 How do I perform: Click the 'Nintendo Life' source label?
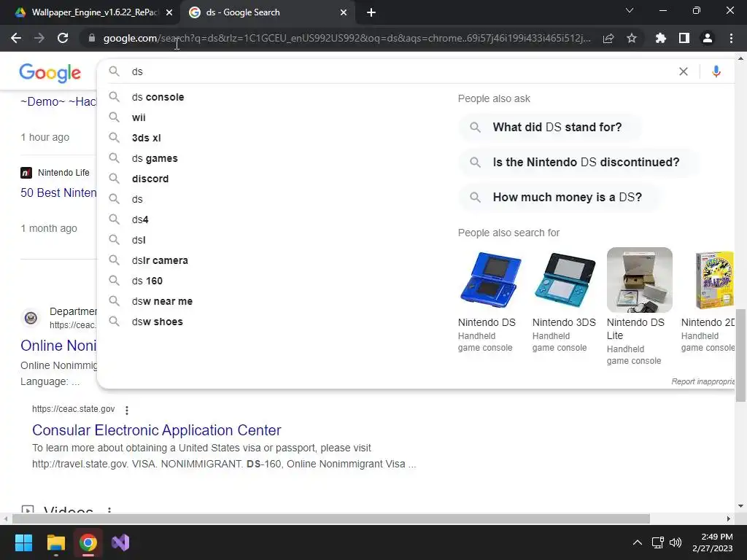pos(63,173)
